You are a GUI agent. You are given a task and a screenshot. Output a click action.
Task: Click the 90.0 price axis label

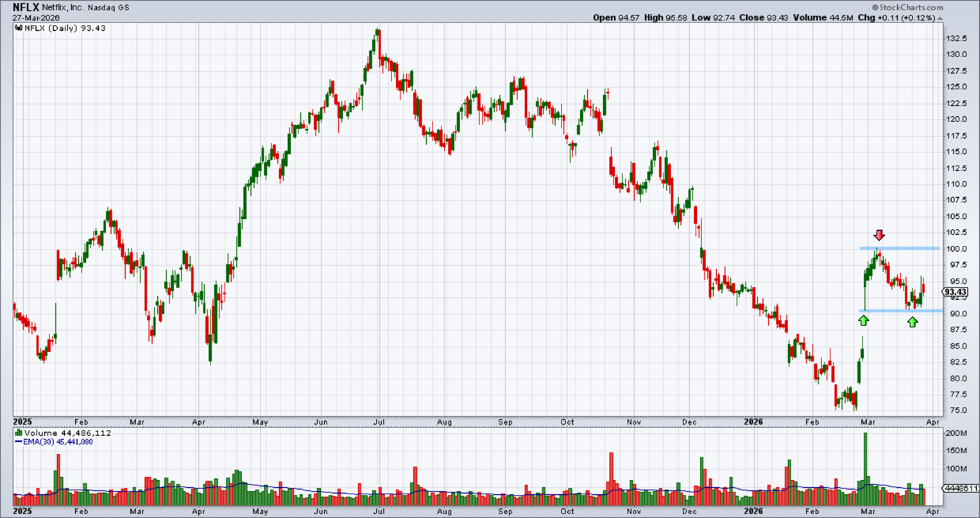pos(957,314)
